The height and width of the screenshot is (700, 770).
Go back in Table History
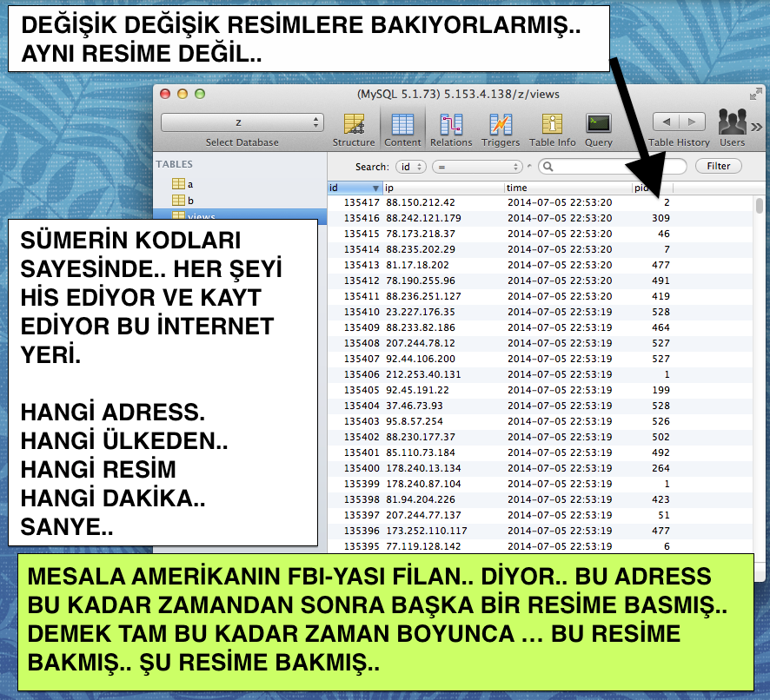pyautogui.click(x=667, y=122)
